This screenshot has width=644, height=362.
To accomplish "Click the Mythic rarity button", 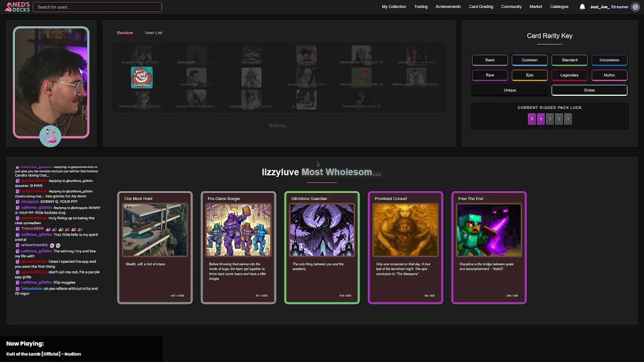I will tap(609, 75).
